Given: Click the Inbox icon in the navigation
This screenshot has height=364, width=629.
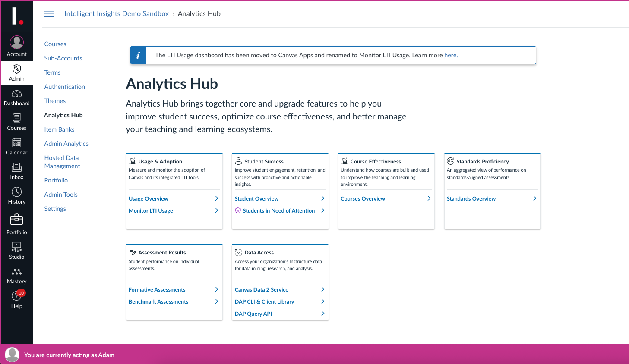Looking at the screenshot, I should pyautogui.click(x=16, y=167).
